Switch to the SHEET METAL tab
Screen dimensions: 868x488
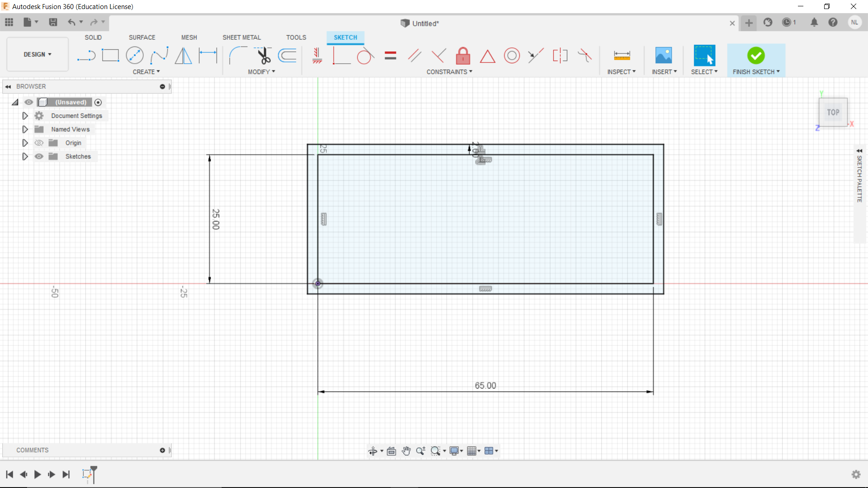241,38
